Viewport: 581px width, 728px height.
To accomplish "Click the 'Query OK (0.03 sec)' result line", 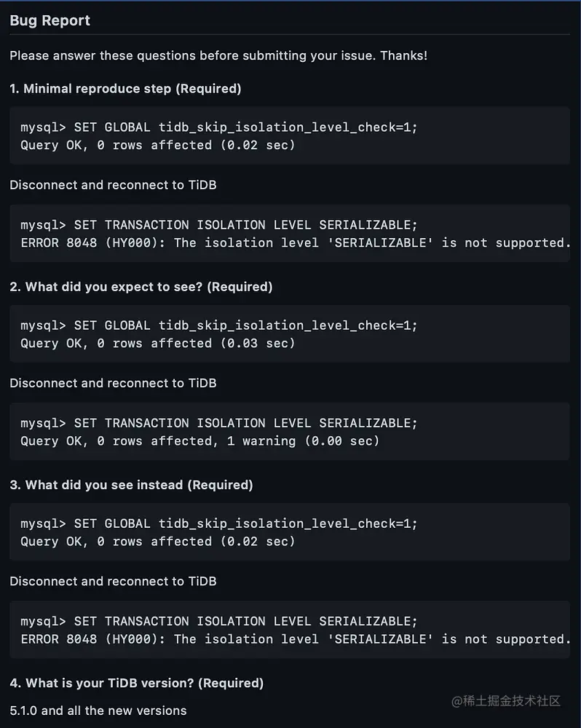I will click(158, 343).
